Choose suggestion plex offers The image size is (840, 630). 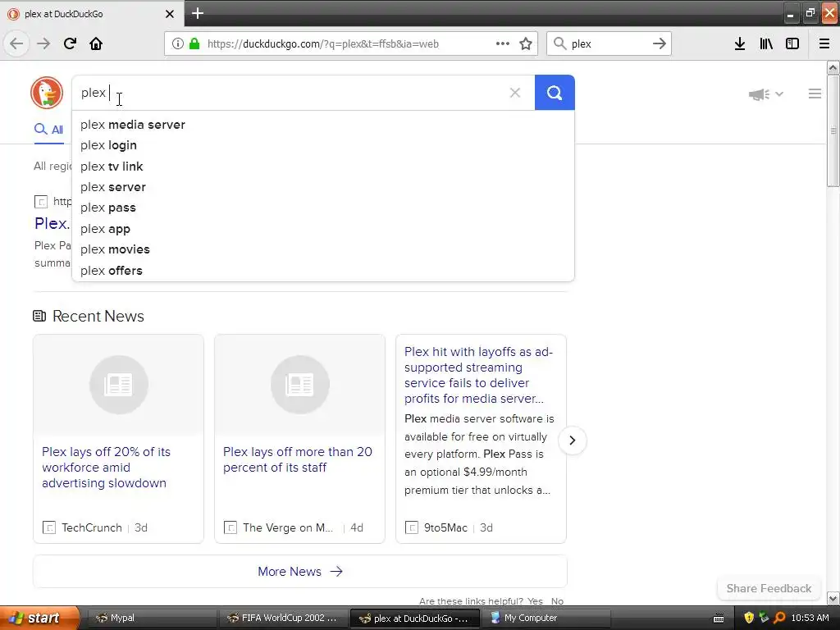(323, 271)
